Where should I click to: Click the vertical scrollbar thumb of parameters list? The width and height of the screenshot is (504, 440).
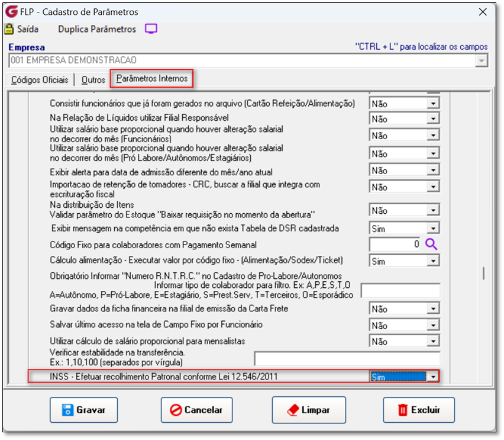tap(483, 274)
